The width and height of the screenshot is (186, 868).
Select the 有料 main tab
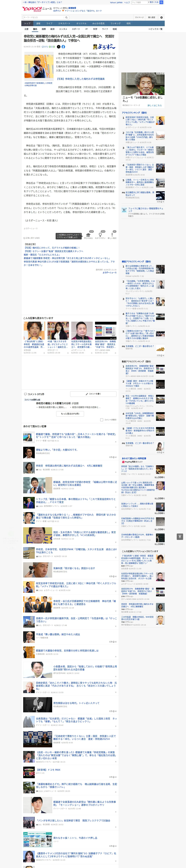click(x=129, y=24)
